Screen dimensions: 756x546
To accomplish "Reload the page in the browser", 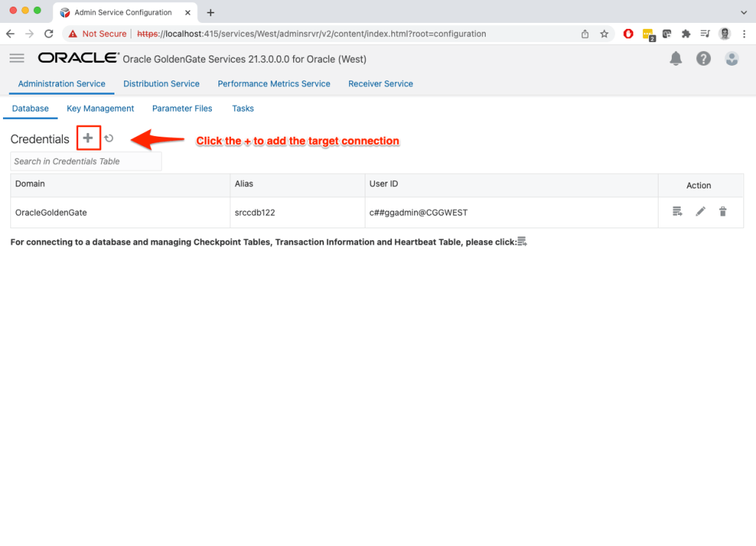I will (x=49, y=34).
